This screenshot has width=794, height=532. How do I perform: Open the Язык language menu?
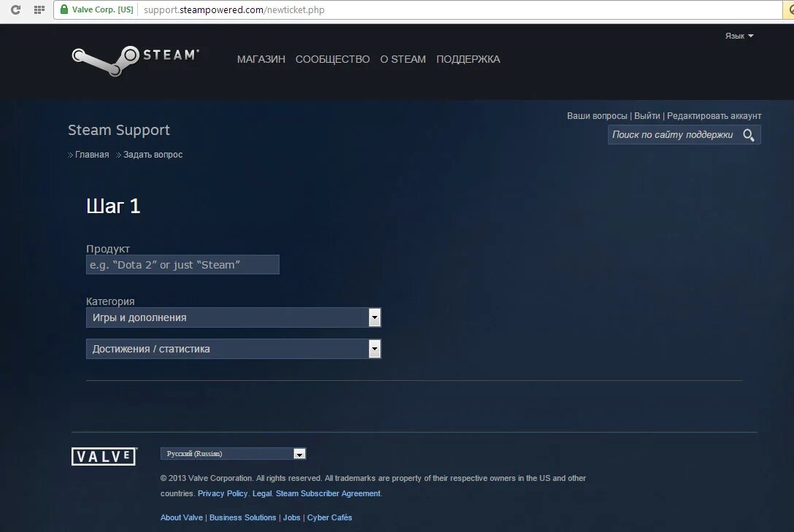(x=739, y=36)
